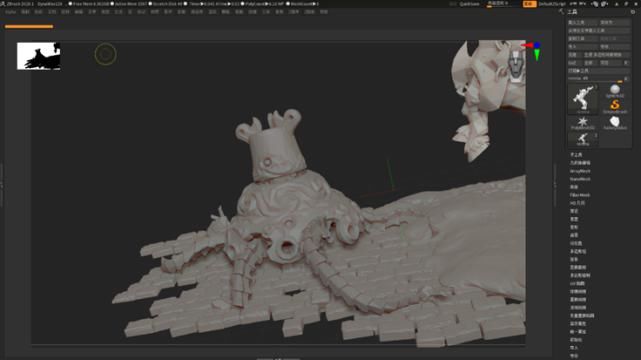Select the Sphere3D tool thumbnail
Screen dimensions: 641x360
pos(615,90)
